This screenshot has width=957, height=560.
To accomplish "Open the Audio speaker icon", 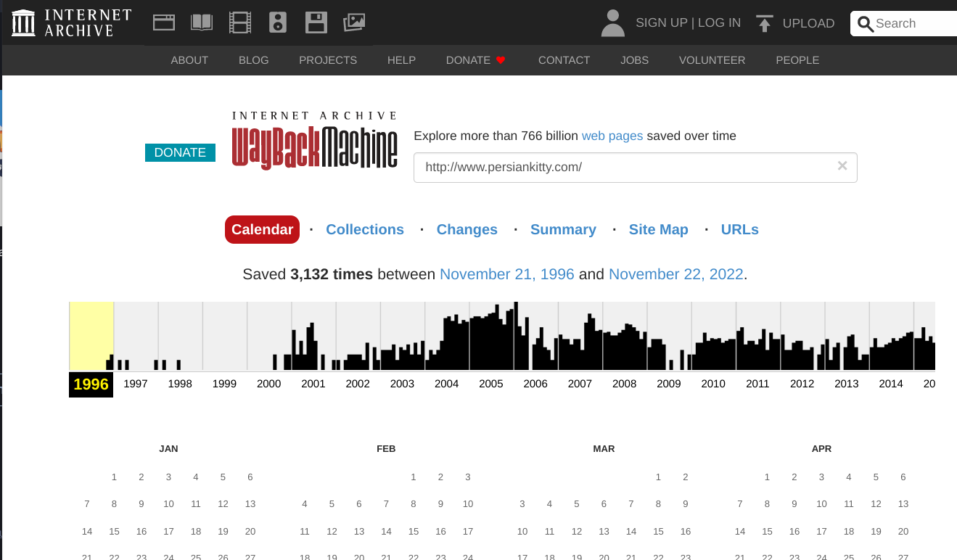I will pos(278,22).
